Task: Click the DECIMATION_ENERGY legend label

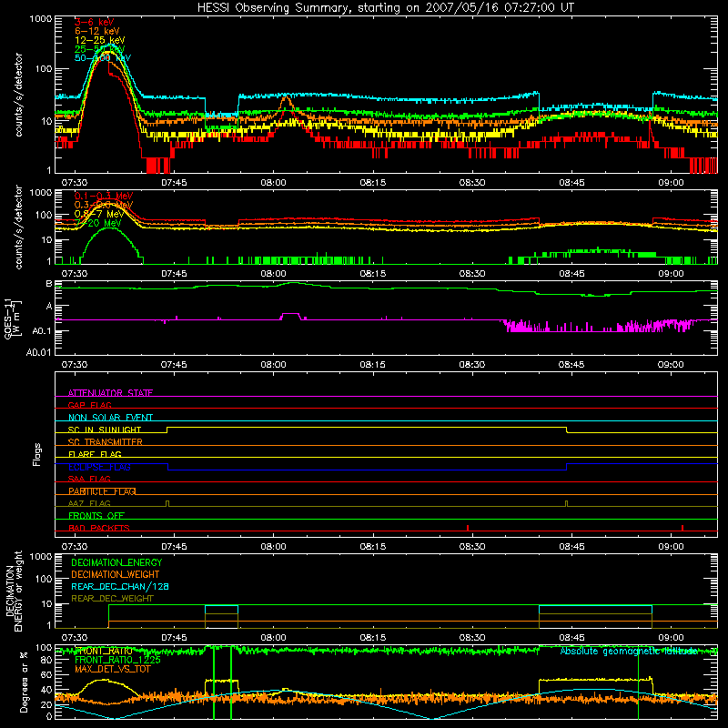Action: click(x=116, y=562)
